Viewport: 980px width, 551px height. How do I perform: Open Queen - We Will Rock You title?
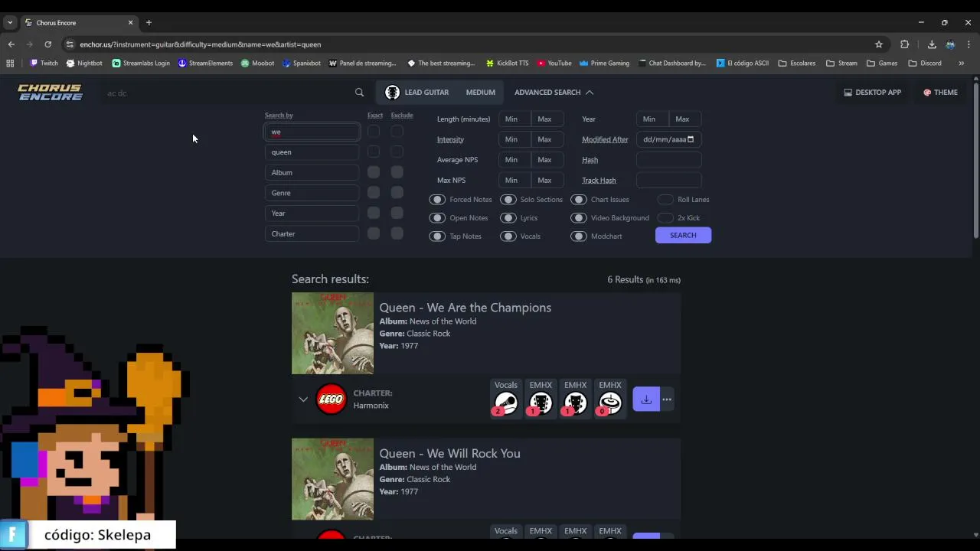449,454
